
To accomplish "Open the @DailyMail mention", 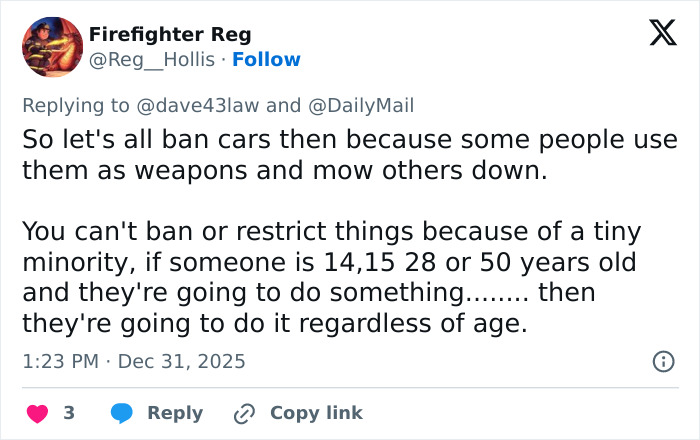I will (359, 105).
